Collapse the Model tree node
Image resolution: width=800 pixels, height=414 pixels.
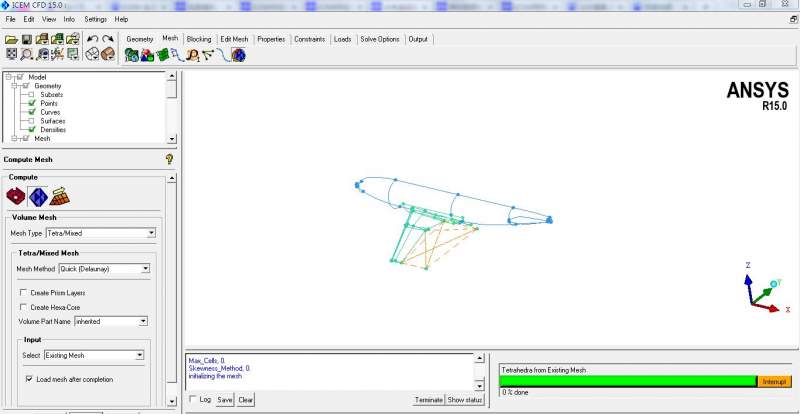(8, 77)
